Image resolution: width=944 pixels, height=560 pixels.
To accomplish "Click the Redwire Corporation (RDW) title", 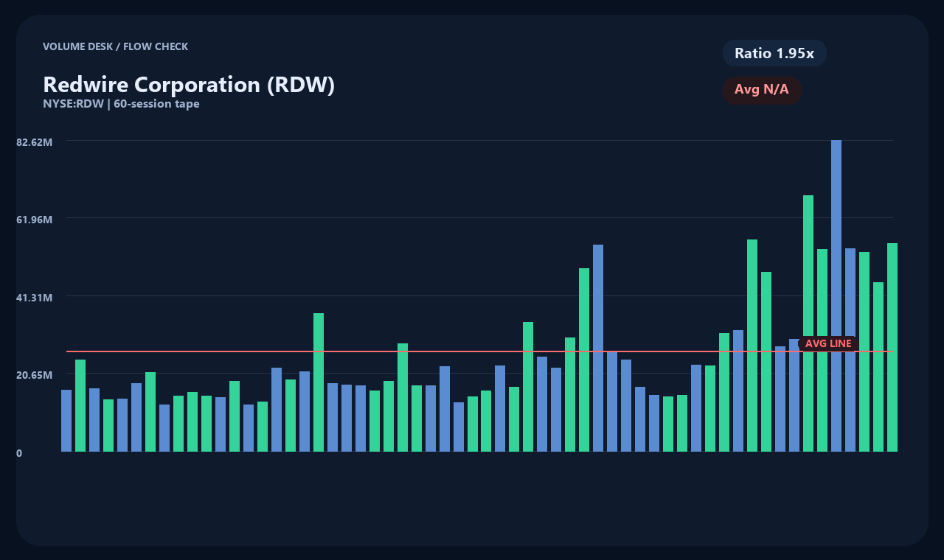I will pyautogui.click(x=189, y=84).
